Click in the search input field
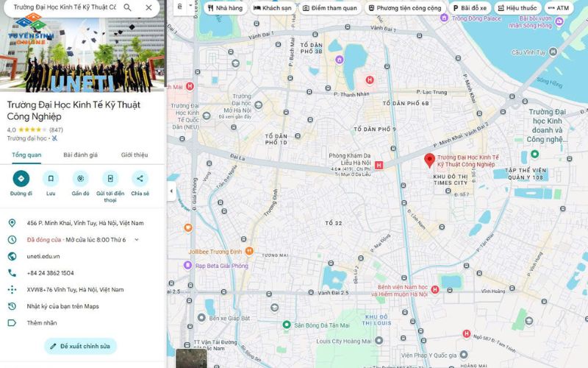588x368 pixels. [65, 7]
